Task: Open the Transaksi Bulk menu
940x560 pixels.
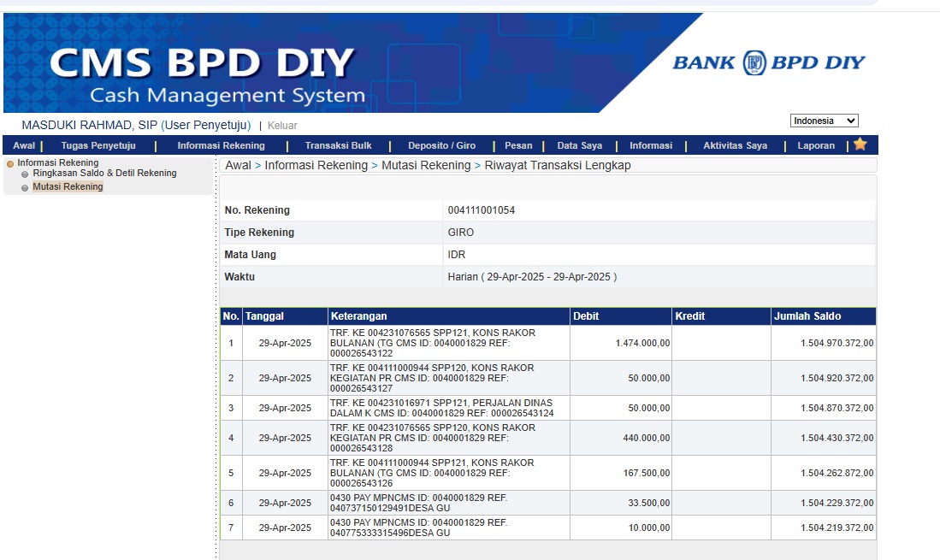Action: (338, 145)
